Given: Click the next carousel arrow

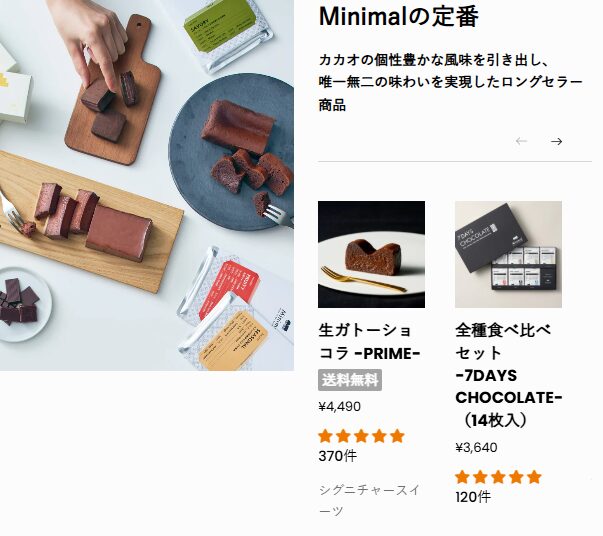Looking at the screenshot, I should pyautogui.click(x=556, y=141).
